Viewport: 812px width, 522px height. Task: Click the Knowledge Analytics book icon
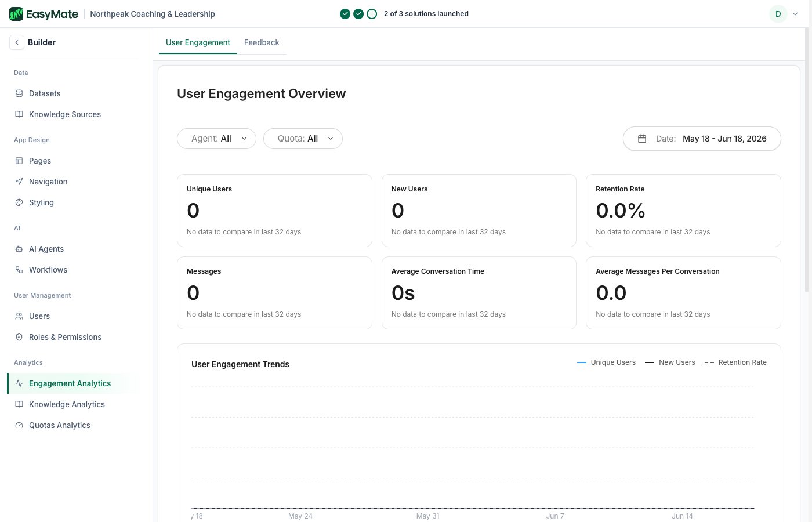coord(19,404)
